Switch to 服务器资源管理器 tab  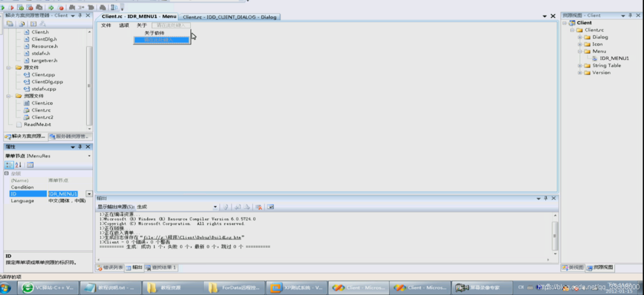coord(70,136)
